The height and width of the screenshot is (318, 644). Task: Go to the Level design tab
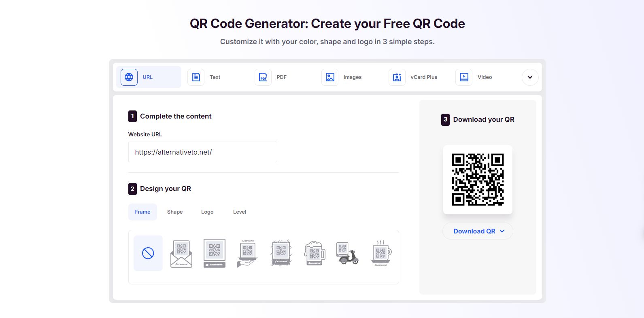point(240,212)
